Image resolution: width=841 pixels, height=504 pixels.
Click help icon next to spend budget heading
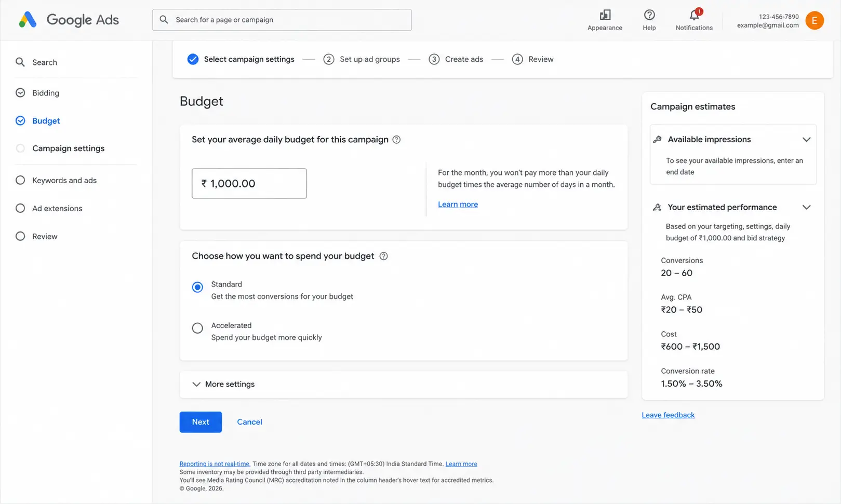coord(383,256)
